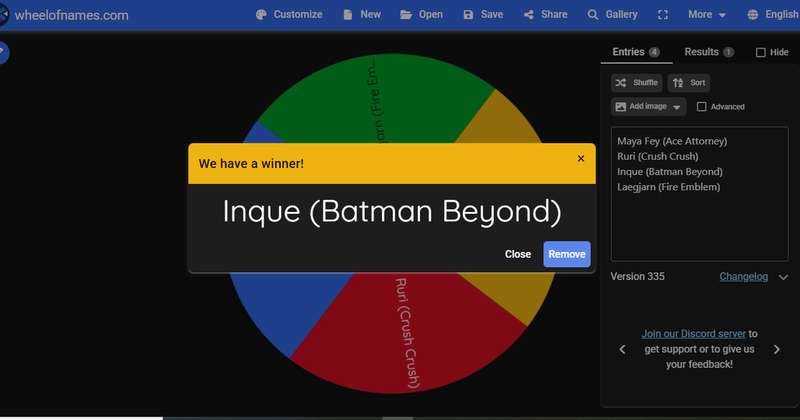Expand the version details chevron
800x420 pixels.
(783, 277)
